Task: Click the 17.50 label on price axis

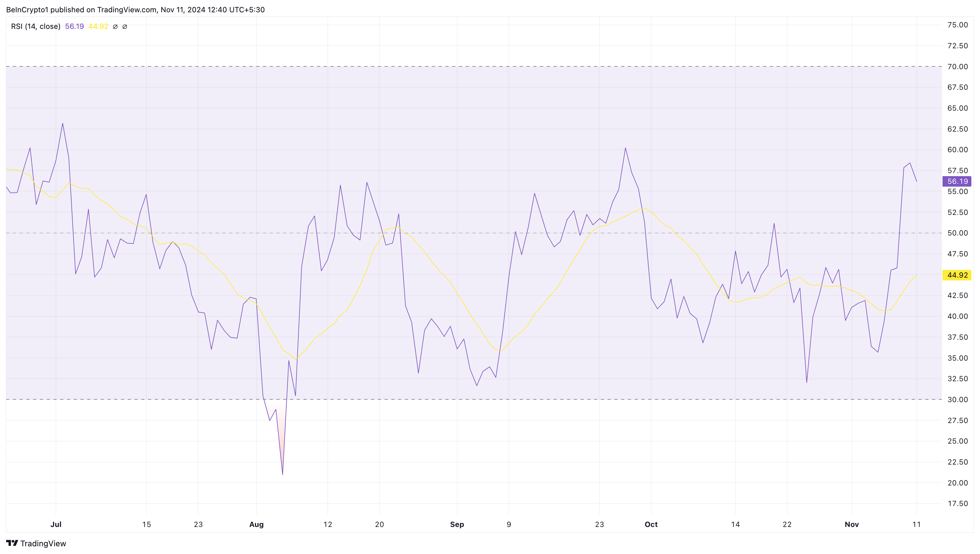Action: pyautogui.click(x=957, y=503)
